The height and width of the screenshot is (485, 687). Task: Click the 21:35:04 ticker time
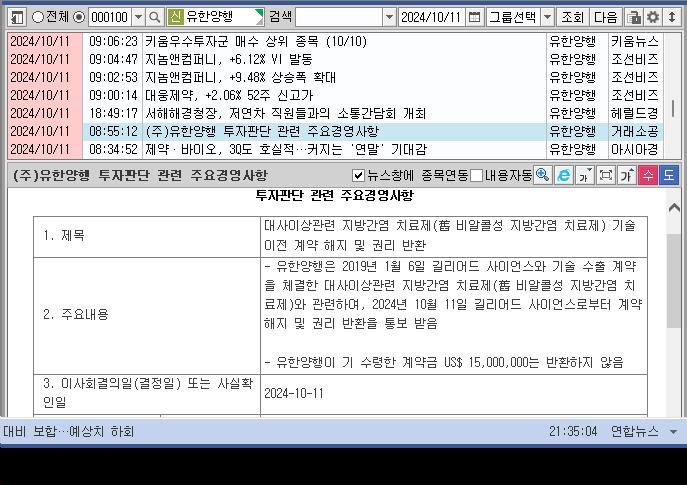573,432
